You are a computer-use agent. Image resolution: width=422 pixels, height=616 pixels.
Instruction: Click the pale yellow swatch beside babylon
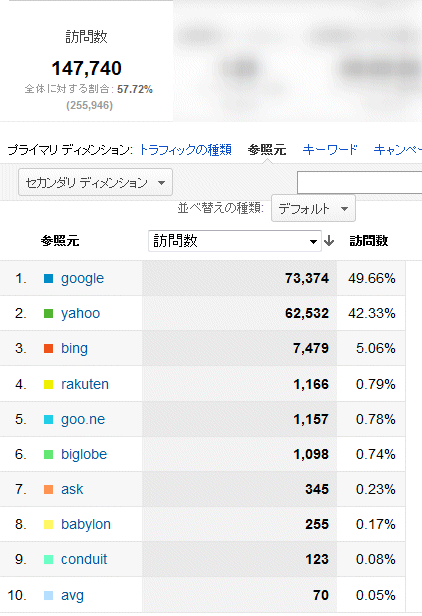click(x=48, y=524)
